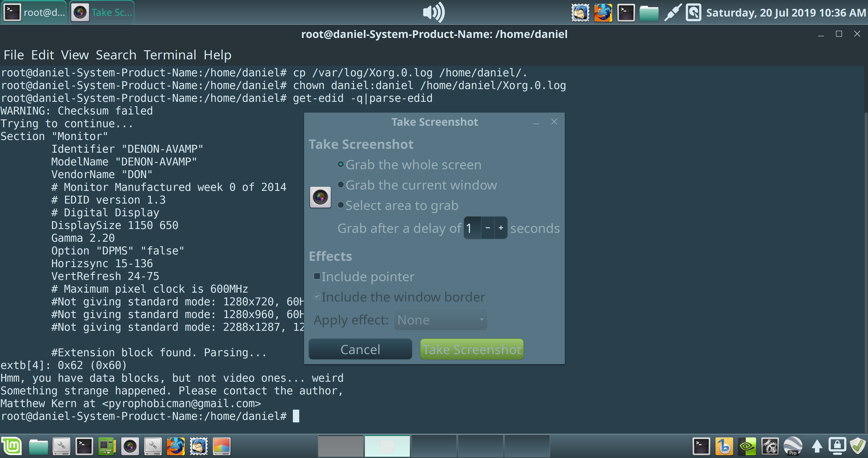Open the Google Earth Pro tray icon
The image size is (868, 458).
[x=793, y=447]
